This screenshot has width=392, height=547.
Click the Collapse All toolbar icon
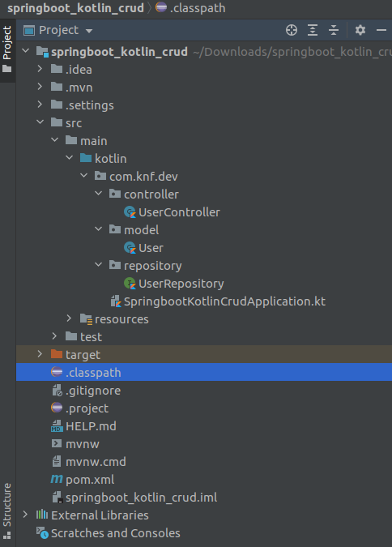(334, 30)
